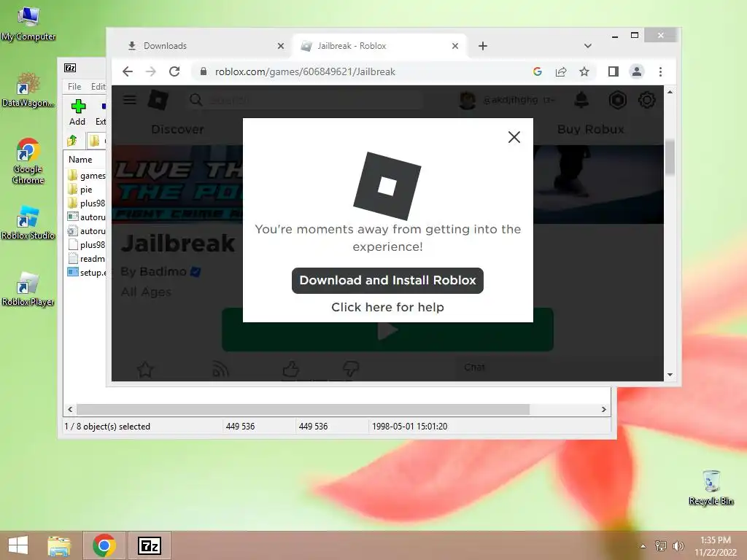Open File menu in 7-Zip
The width and height of the screenshot is (747, 560).
[74, 87]
